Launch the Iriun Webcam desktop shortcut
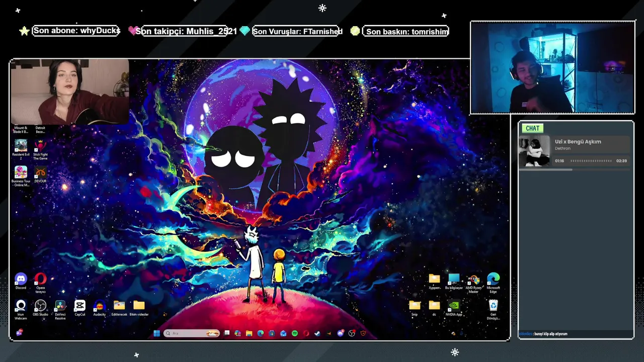This screenshot has height=362, width=644. click(21, 309)
